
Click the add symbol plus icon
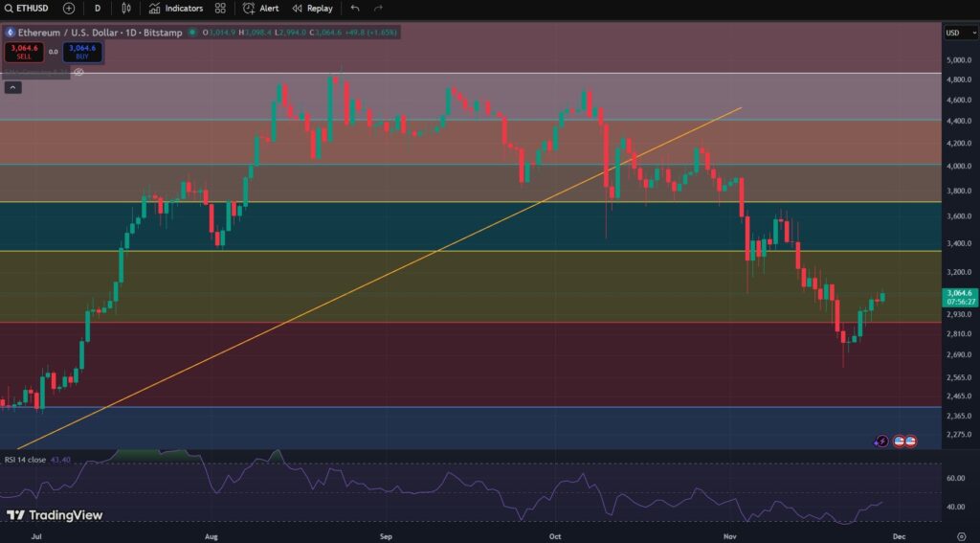point(69,9)
